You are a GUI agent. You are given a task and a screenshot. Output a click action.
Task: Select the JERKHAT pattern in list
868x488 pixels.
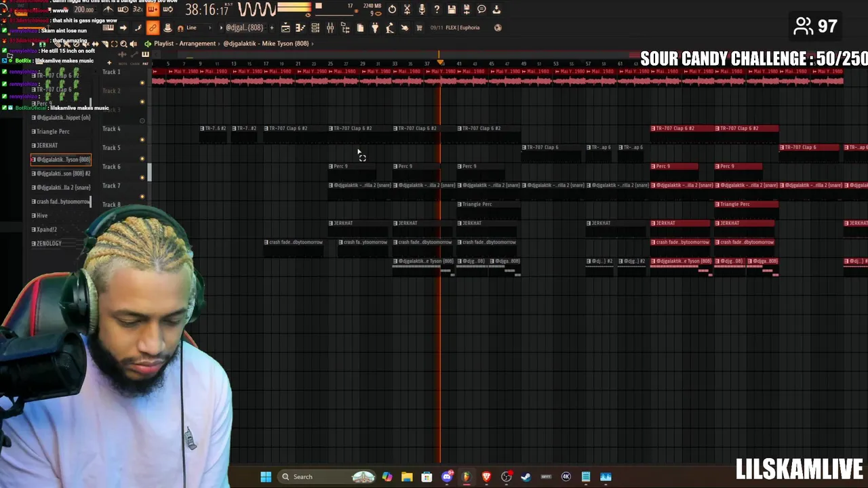coord(47,146)
